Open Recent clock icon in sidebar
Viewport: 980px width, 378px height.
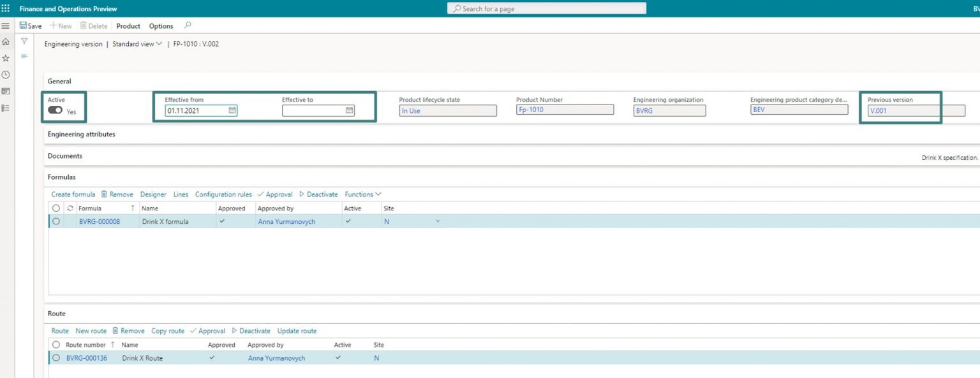[6, 75]
